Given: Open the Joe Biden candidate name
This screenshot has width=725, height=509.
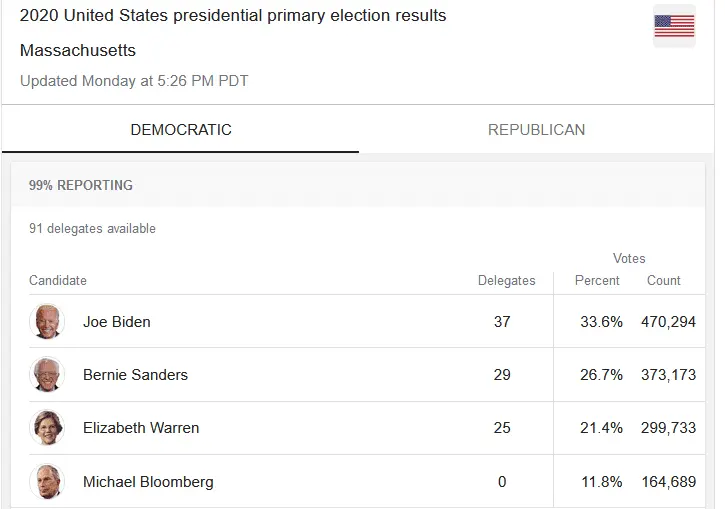Looking at the screenshot, I should (x=117, y=322).
